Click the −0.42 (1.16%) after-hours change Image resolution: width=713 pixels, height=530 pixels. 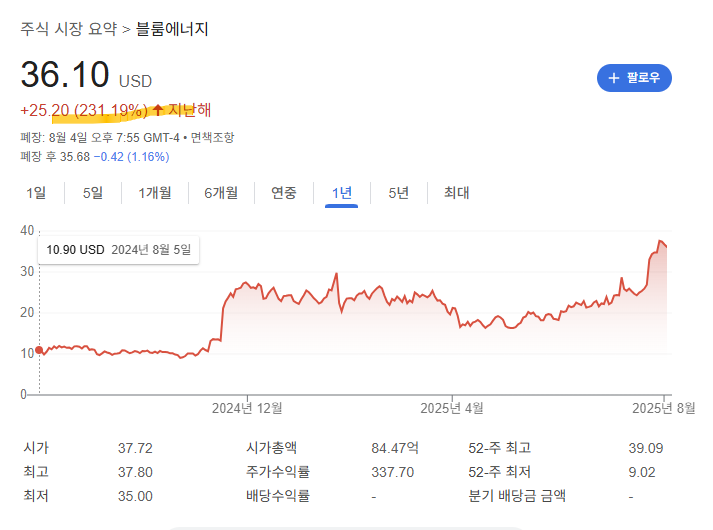[x=131, y=157]
